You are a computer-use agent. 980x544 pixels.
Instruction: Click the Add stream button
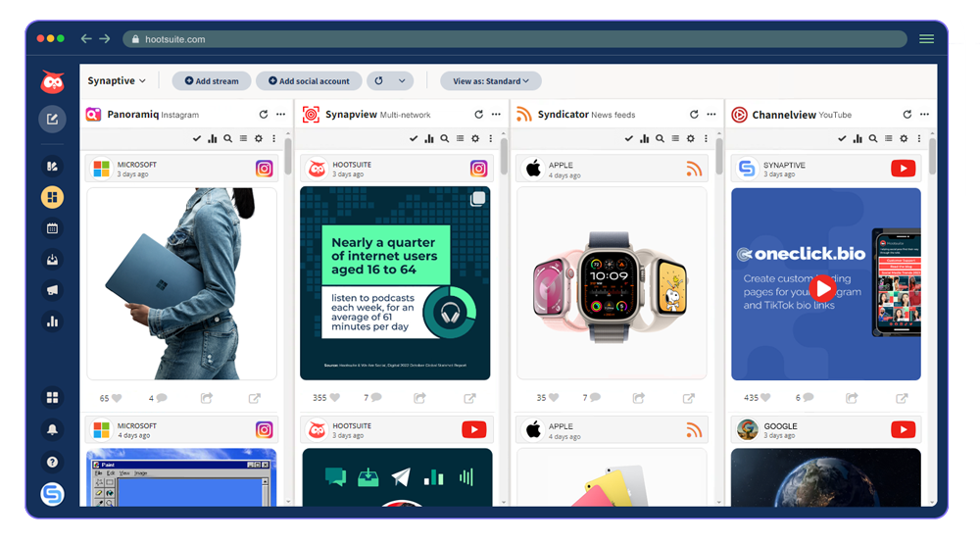[212, 81]
